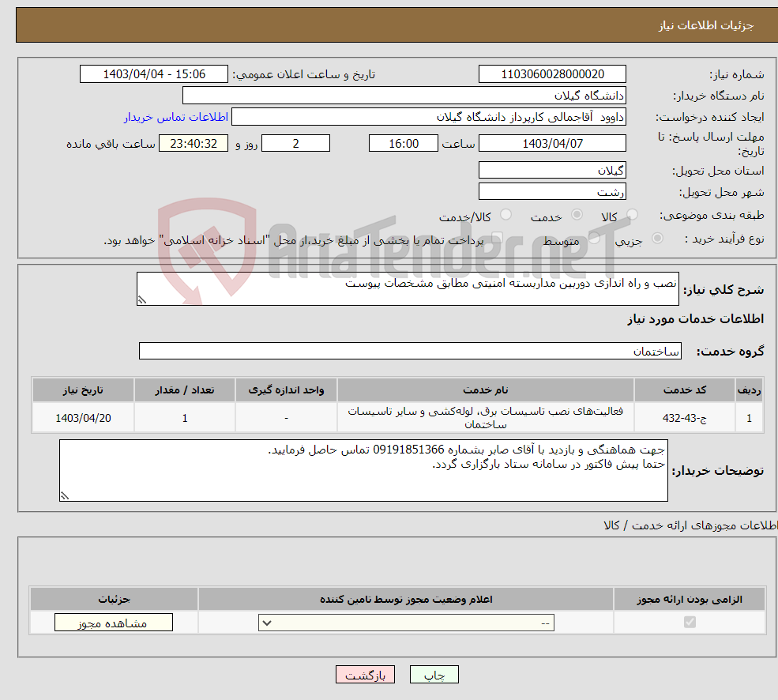This screenshot has width=778, height=700.
Task: Click column header تعداد / مقدار
Action: point(185,390)
